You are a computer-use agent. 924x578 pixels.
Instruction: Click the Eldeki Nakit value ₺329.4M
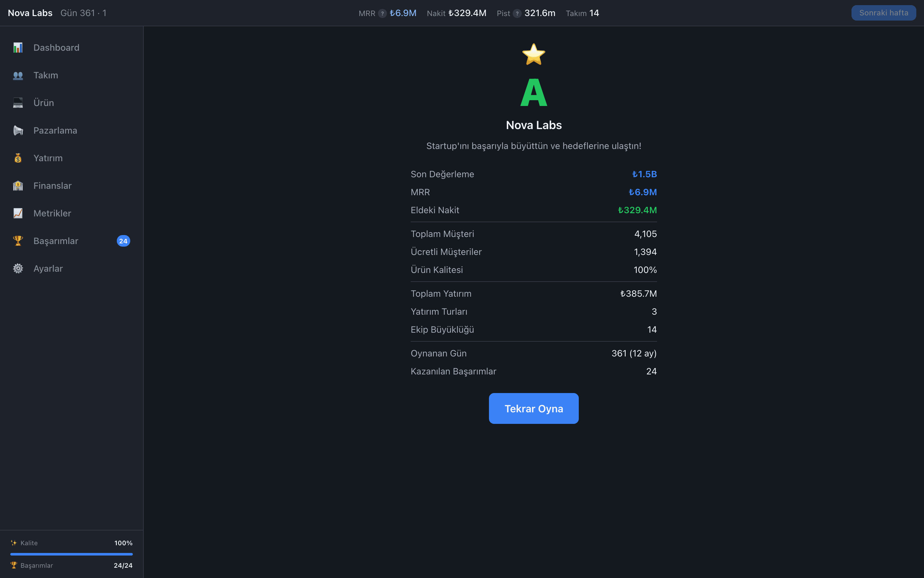[x=637, y=210]
